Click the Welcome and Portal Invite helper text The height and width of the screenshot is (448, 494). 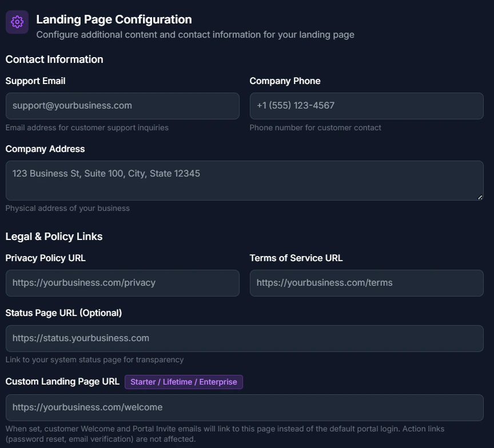pos(225,429)
